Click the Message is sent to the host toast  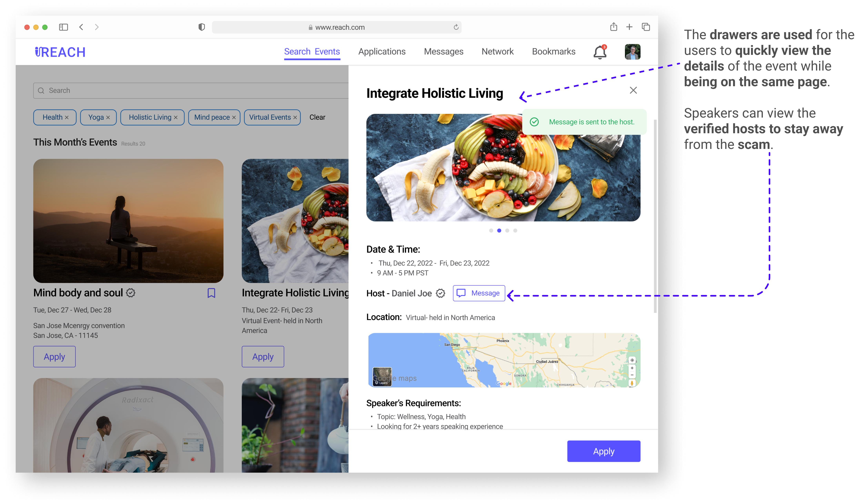click(584, 122)
